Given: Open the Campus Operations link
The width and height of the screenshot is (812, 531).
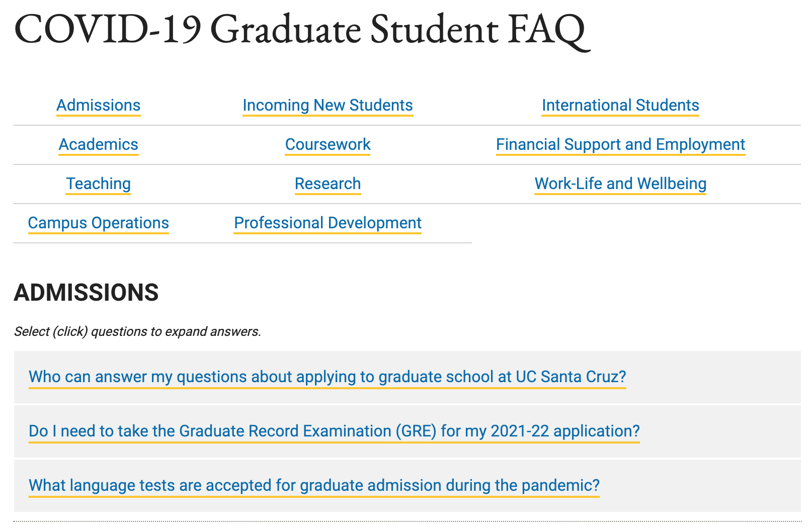Looking at the screenshot, I should click(98, 223).
